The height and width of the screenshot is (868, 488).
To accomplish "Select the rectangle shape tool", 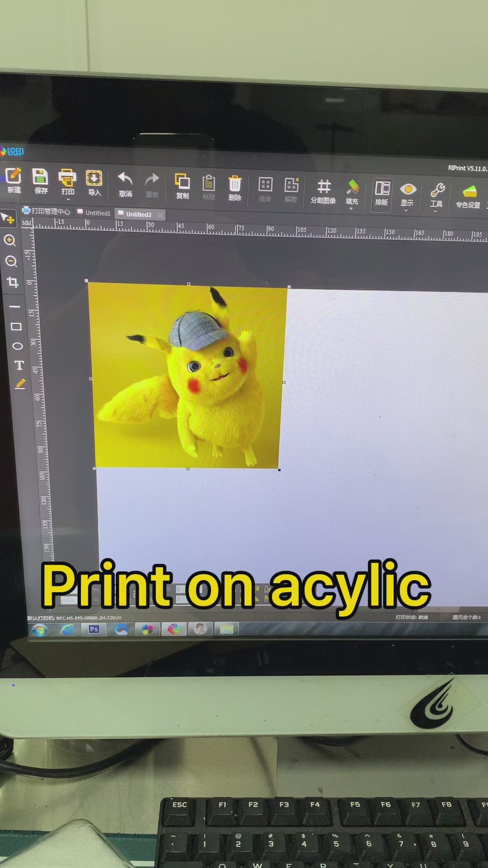I will click(x=16, y=326).
